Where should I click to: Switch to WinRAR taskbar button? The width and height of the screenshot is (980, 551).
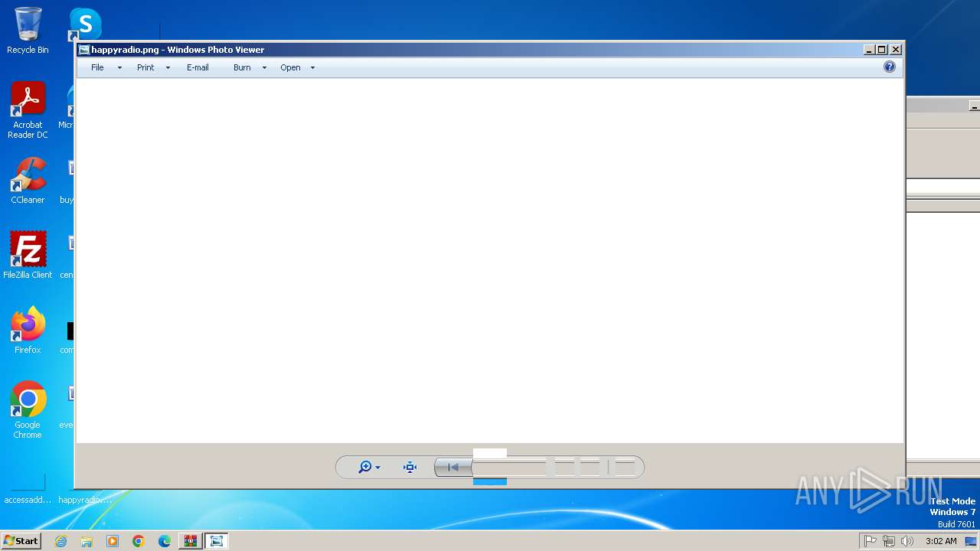[191, 541]
